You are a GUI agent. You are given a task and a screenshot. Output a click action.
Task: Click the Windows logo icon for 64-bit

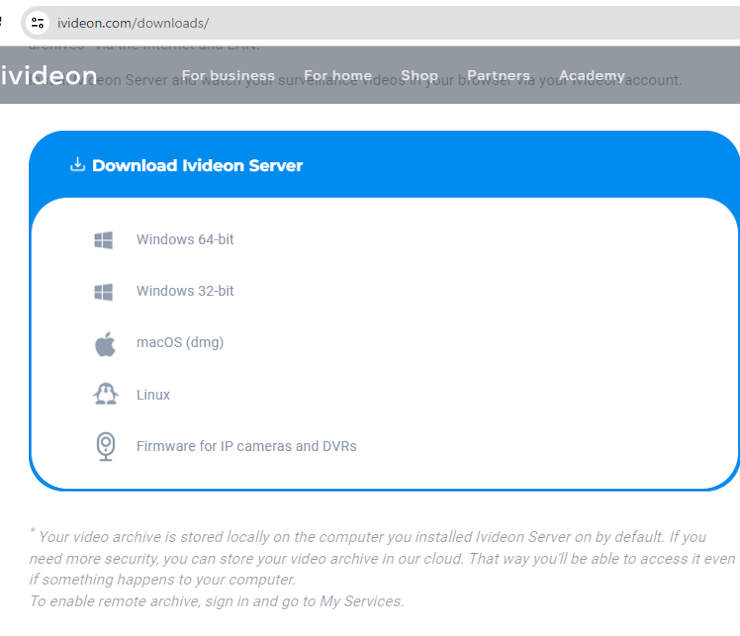point(103,240)
